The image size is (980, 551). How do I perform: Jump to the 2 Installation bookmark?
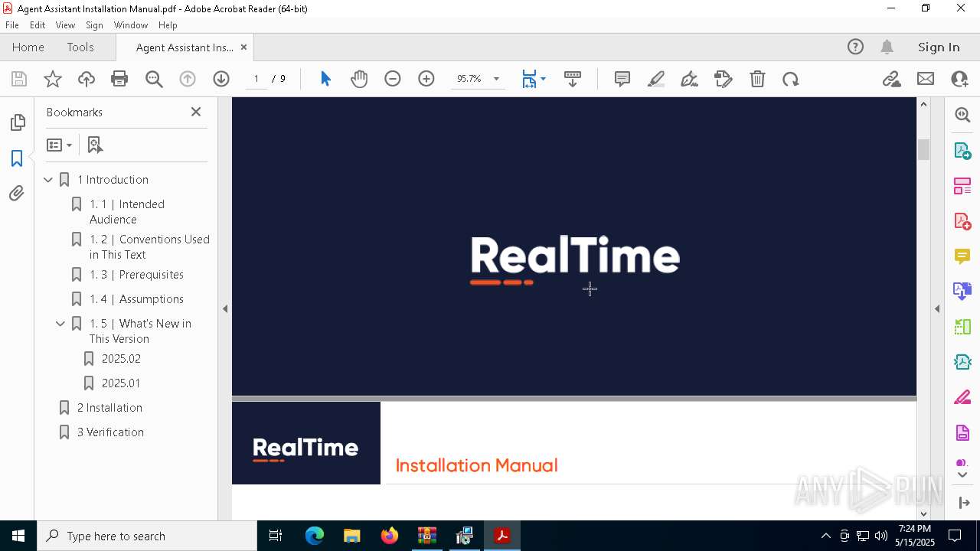(109, 408)
